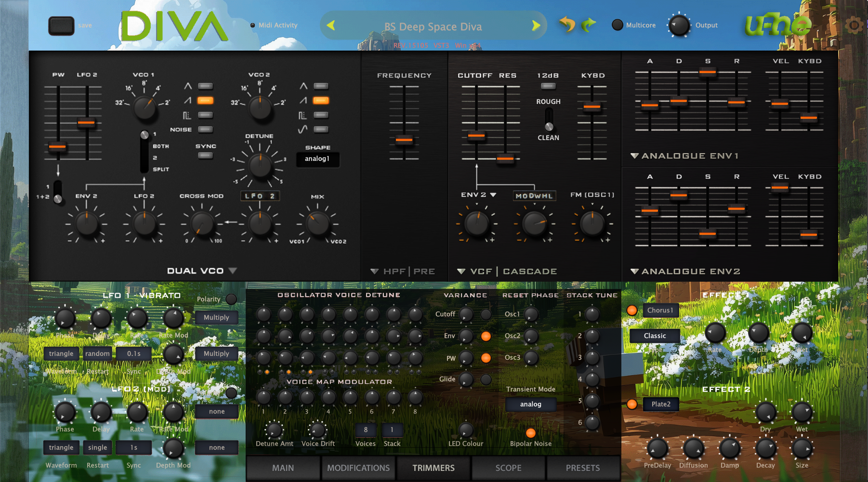Click the next preset right arrow

click(x=536, y=26)
